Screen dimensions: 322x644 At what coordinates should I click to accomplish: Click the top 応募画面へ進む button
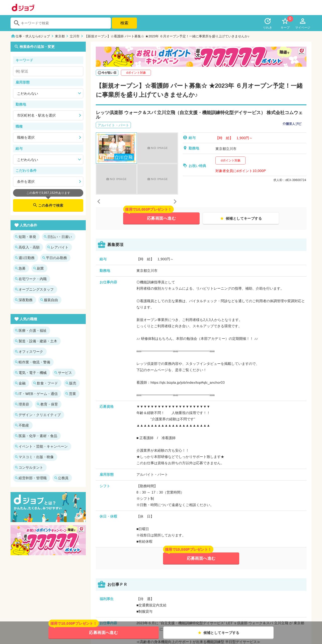click(x=161, y=218)
